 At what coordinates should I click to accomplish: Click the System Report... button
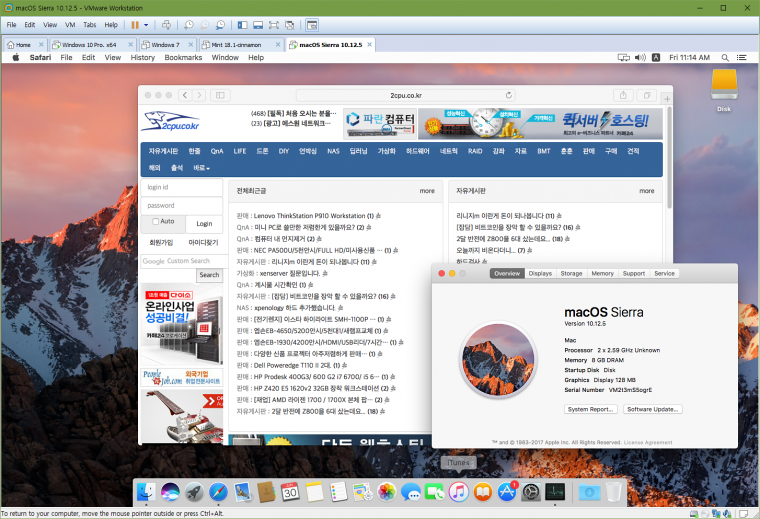pyautogui.click(x=591, y=409)
